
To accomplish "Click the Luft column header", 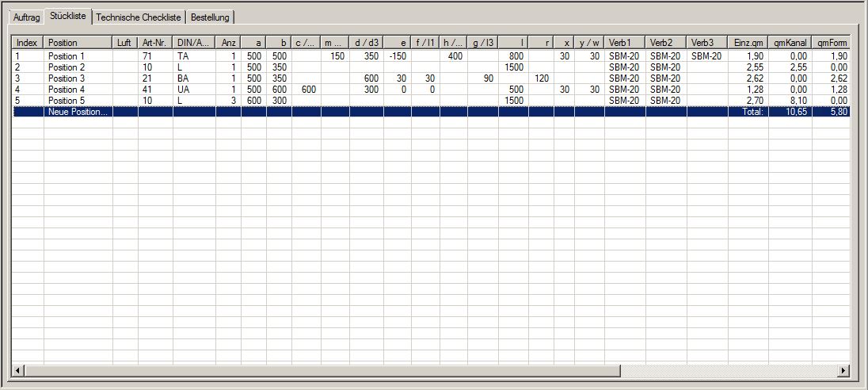I will (x=124, y=42).
